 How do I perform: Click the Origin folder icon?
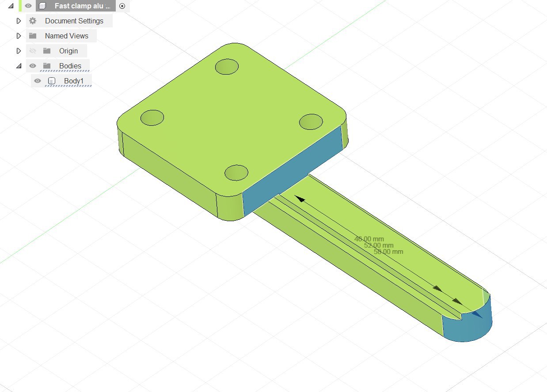pos(47,51)
